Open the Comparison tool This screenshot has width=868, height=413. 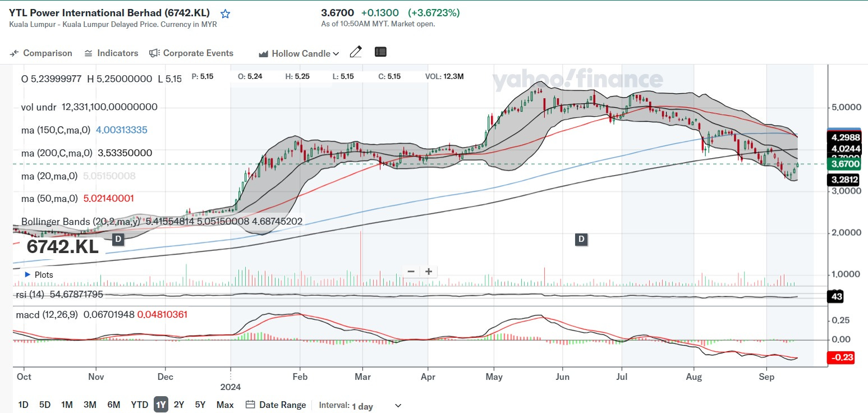click(41, 53)
